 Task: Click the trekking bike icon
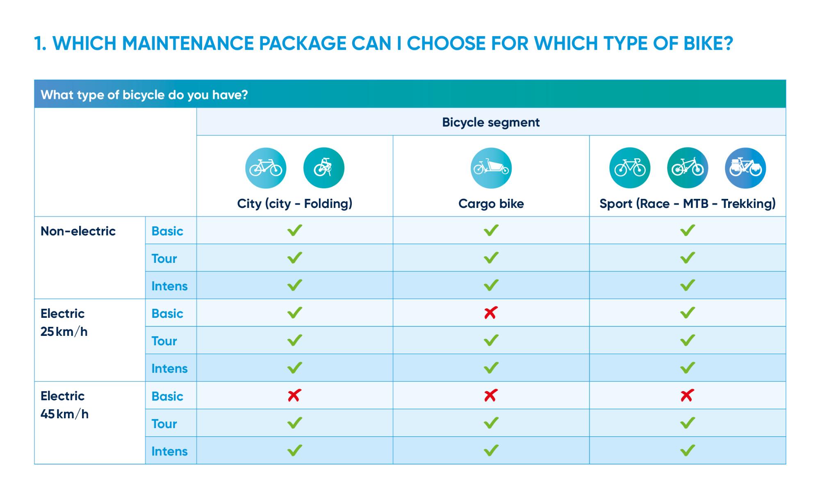(x=745, y=168)
